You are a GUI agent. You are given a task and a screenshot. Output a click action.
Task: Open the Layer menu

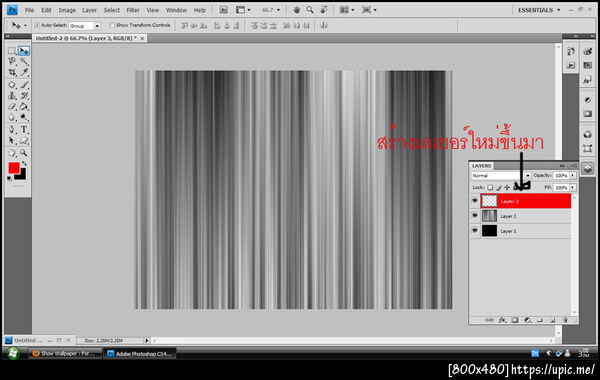89,10
